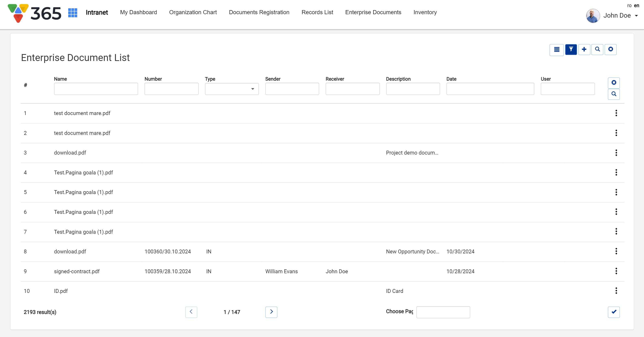Image resolution: width=644 pixels, height=337 pixels.
Task: Toggle the filter funnel button
Action: (x=571, y=49)
